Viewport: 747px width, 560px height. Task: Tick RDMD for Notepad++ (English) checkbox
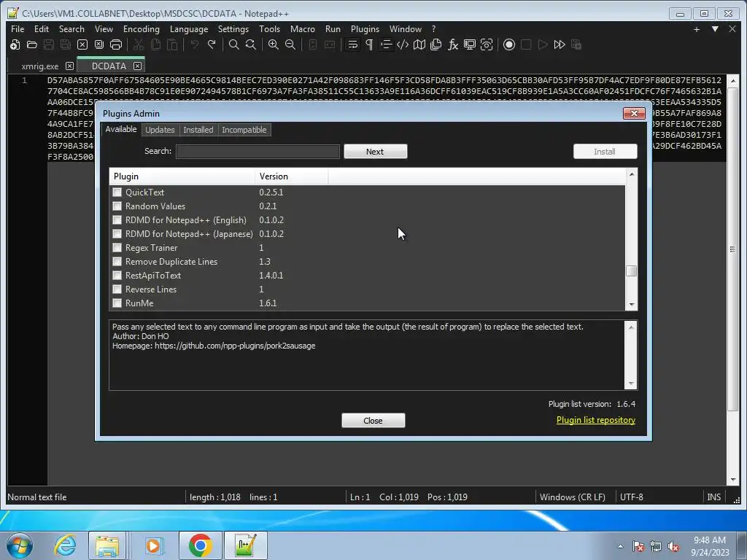pos(117,220)
